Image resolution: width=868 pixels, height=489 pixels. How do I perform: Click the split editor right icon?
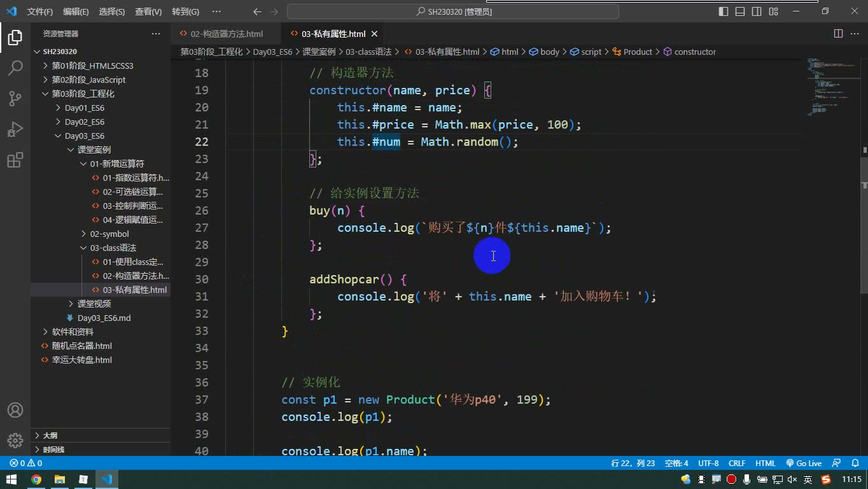click(838, 34)
